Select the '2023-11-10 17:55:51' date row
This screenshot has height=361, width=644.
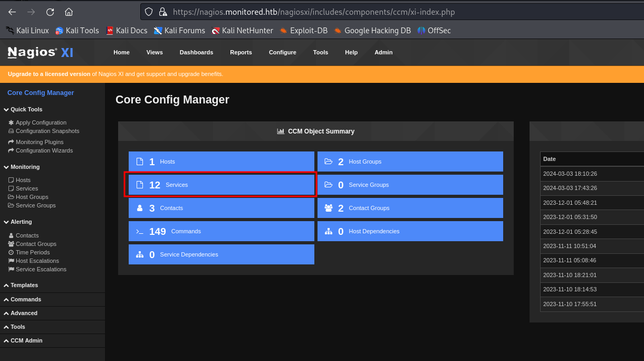pyautogui.click(x=592, y=304)
